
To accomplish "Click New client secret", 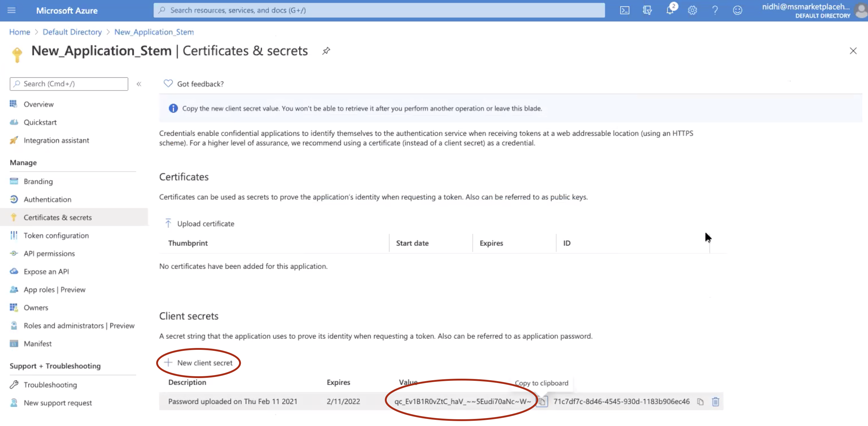I will pyautogui.click(x=198, y=363).
